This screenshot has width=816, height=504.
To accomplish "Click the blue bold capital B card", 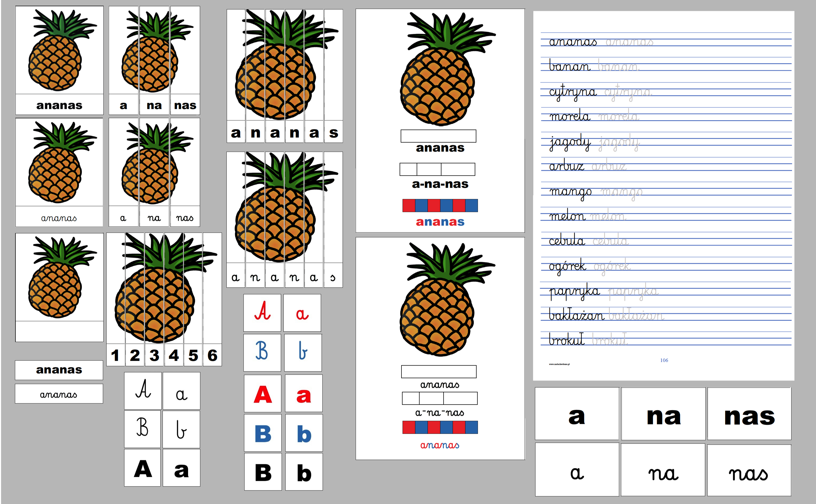I will click(263, 433).
